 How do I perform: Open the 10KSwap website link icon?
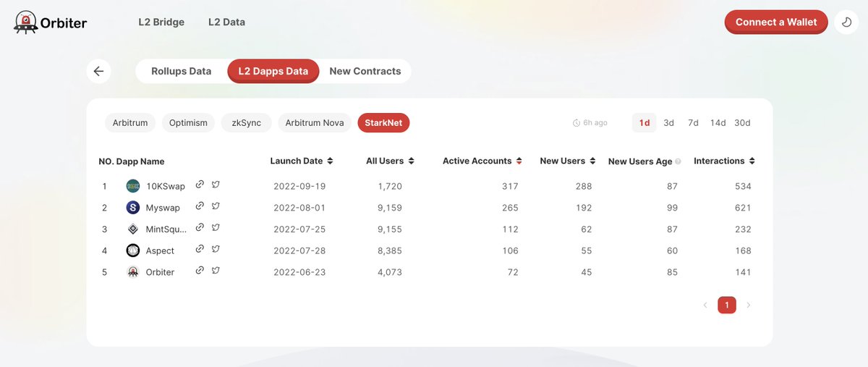coord(200,185)
